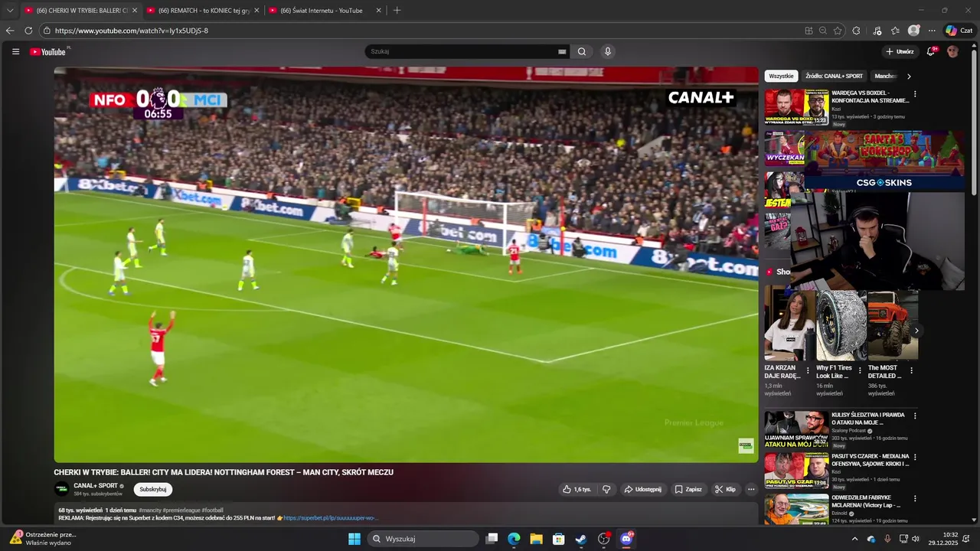Click the address bar URL

point(132,31)
